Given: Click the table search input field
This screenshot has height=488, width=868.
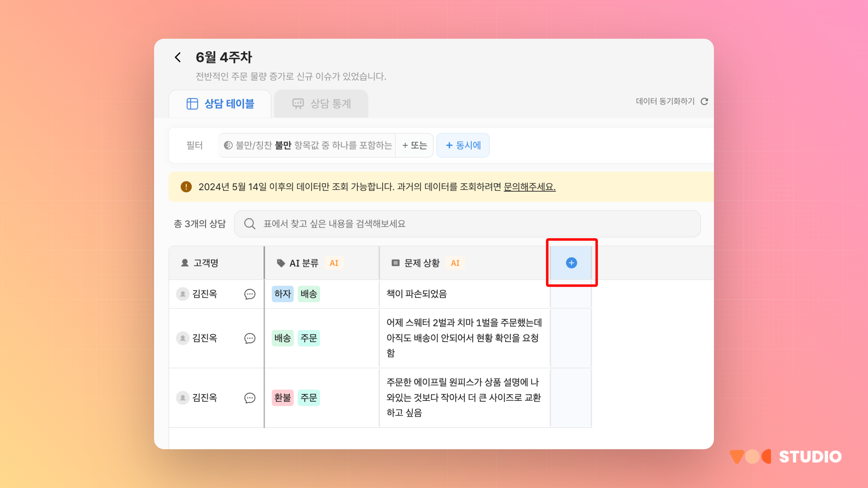Looking at the screenshot, I should pos(470,224).
